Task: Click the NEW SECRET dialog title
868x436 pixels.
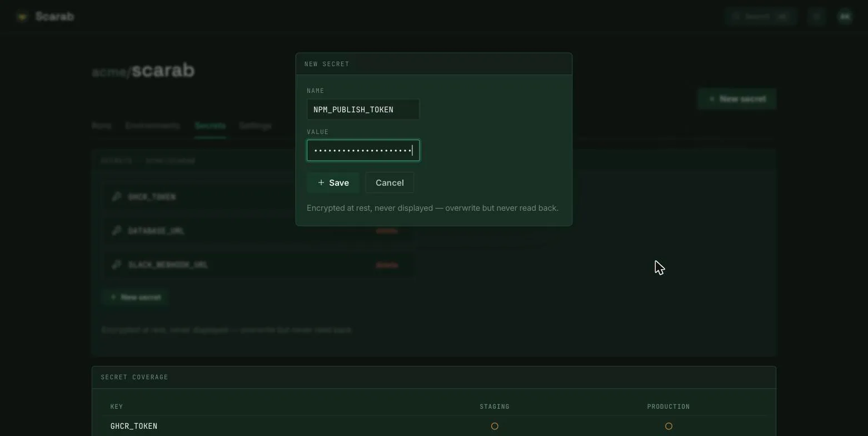Action: [327, 64]
